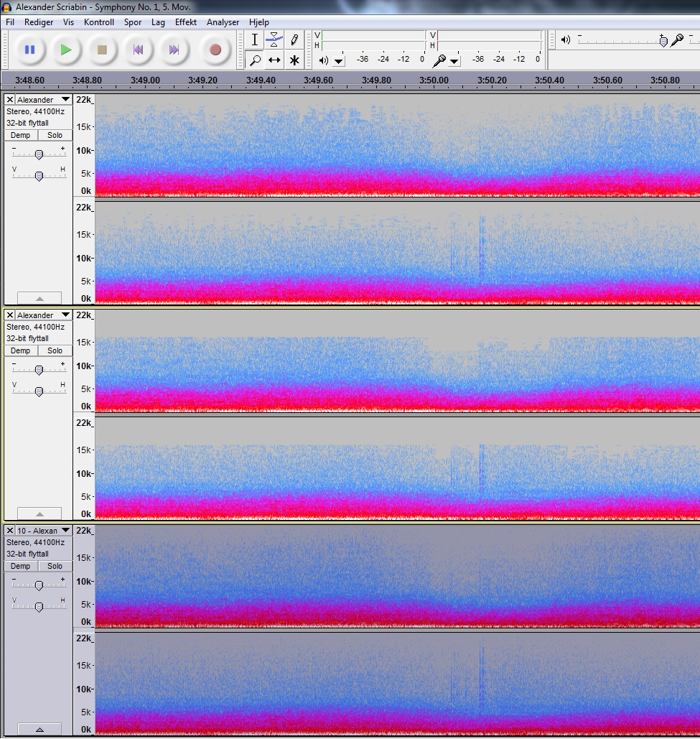This screenshot has width=700, height=739.
Task: Select the Selection (I-beam) tool
Action: (254, 39)
